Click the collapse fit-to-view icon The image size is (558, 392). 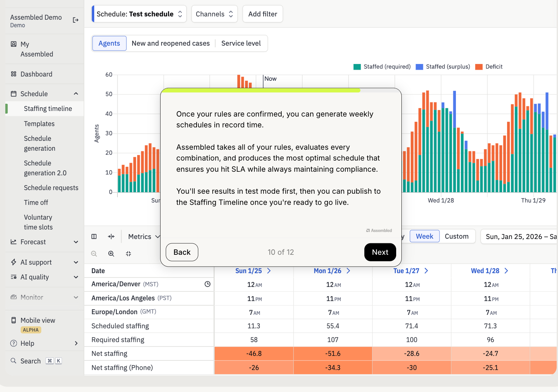pos(128,253)
